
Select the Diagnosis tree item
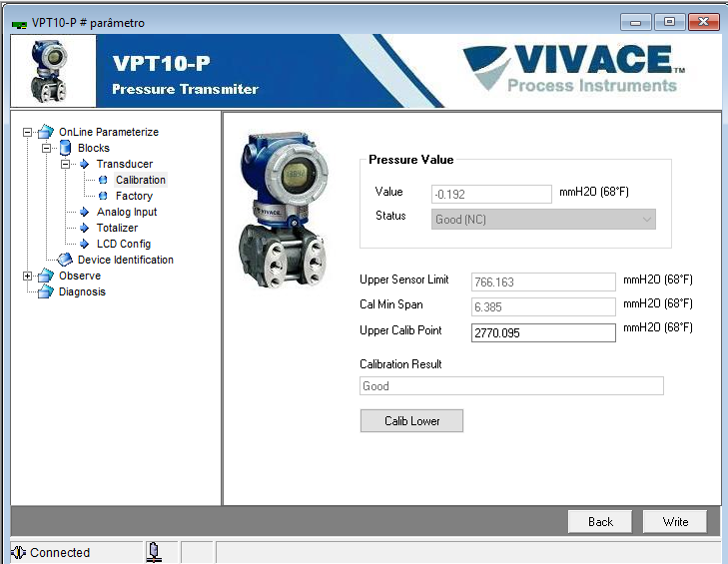point(82,291)
